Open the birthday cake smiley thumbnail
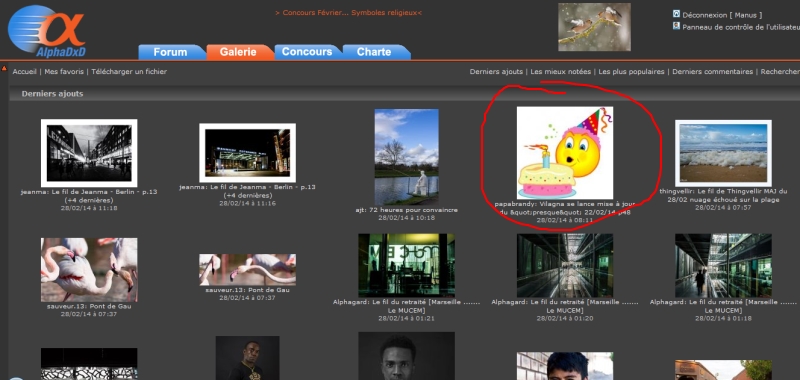This screenshot has height=380, width=800. tap(565, 153)
